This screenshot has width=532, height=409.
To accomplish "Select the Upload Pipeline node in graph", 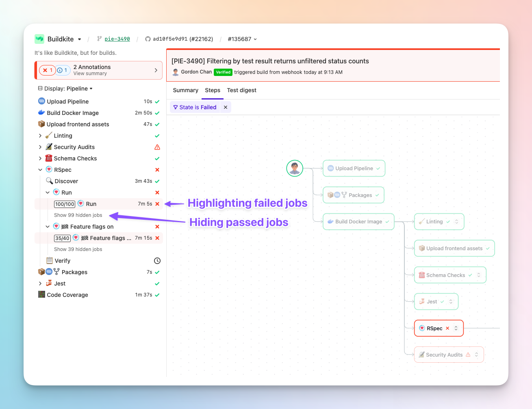I will [x=354, y=168].
